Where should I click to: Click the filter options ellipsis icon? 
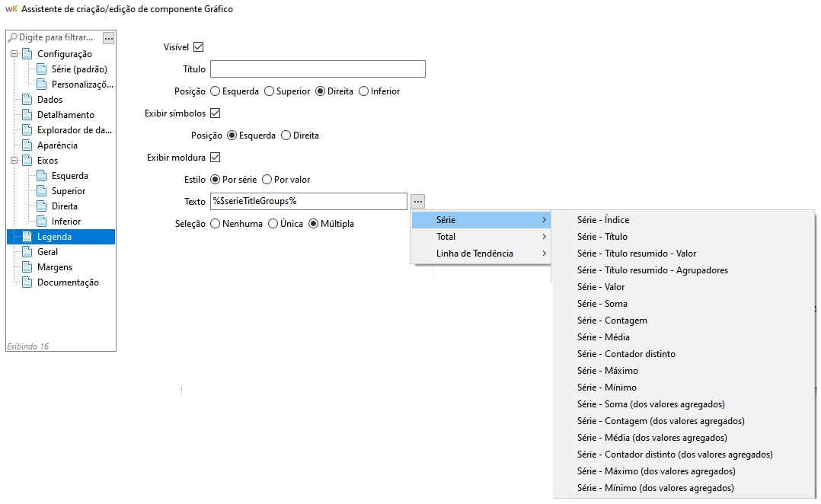pyautogui.click(x=109, y=37)
